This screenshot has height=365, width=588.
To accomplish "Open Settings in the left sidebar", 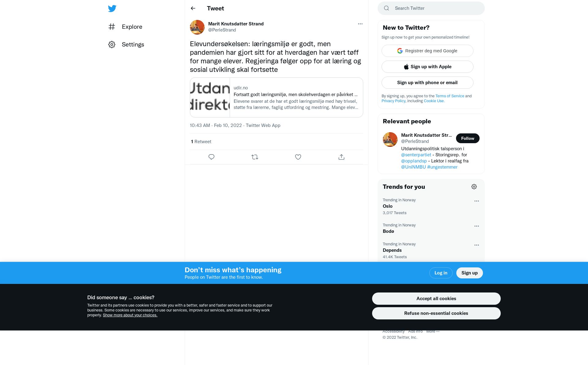I will click(126, 44).
